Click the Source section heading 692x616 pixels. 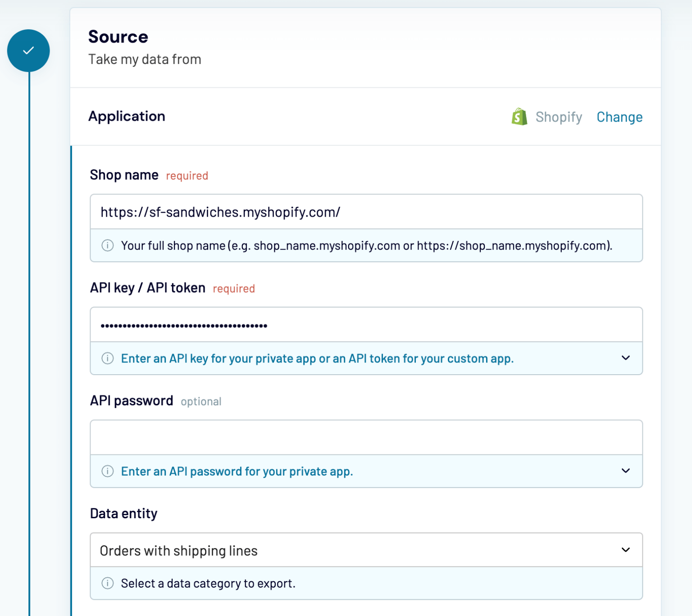tap(118, 36)
